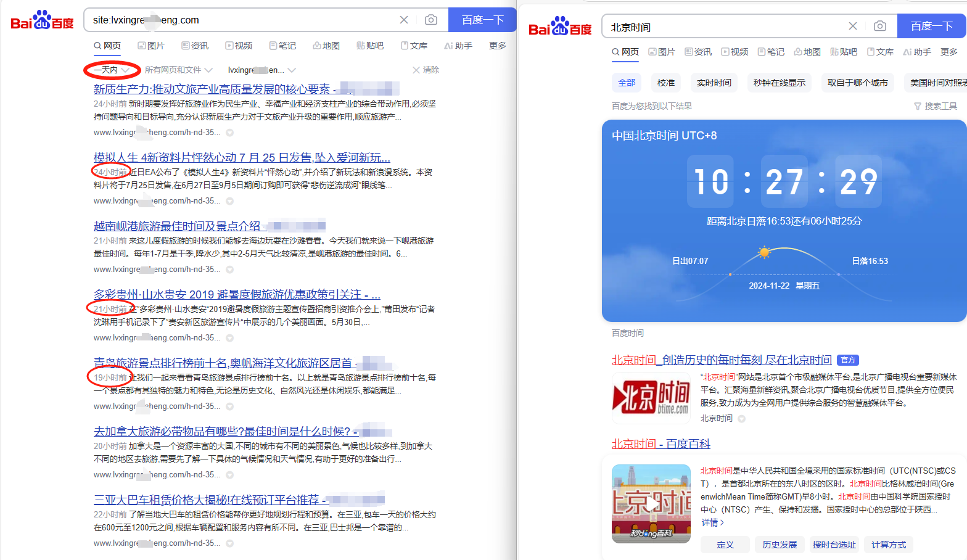Play the 秒懂百科 video thumbnail

651,504
